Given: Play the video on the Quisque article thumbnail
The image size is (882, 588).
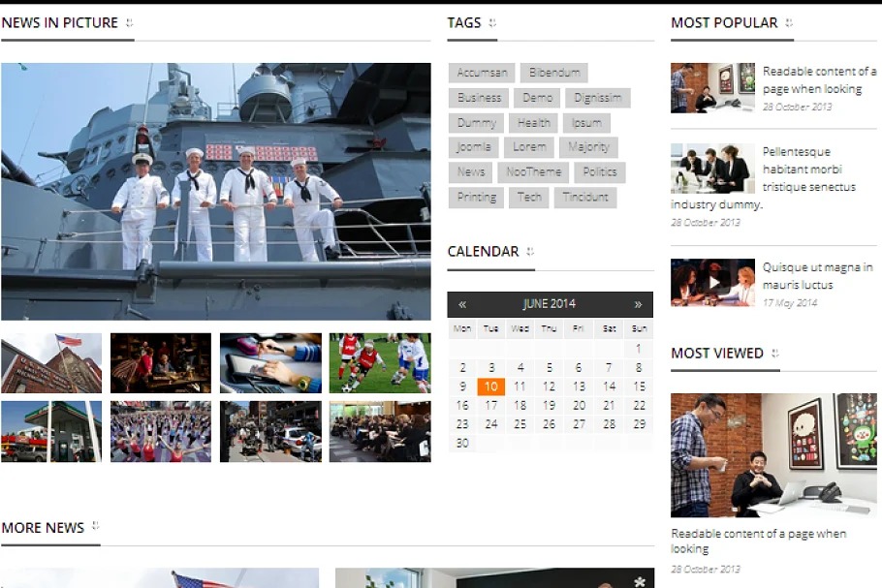Looking at the screenshot, I should 712,283.
